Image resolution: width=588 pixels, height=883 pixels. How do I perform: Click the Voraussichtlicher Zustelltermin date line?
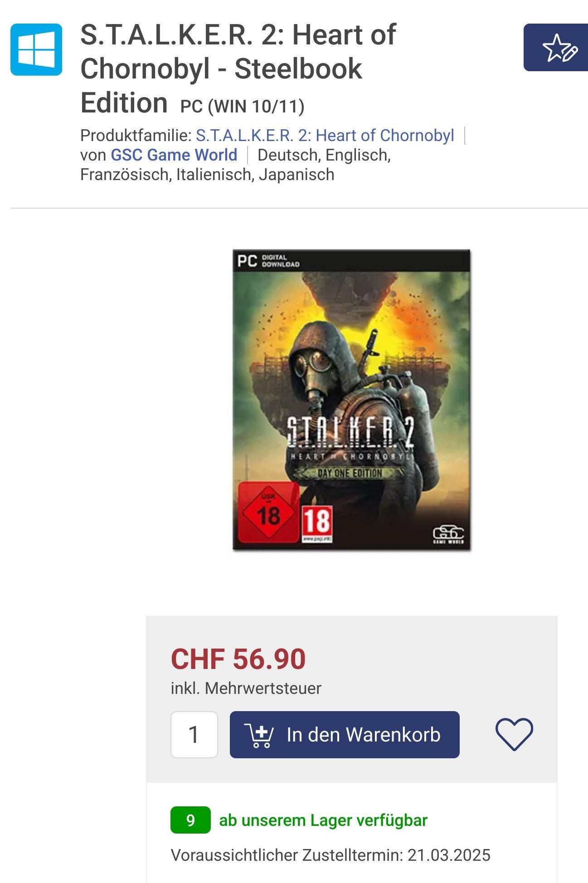(330, 855)
